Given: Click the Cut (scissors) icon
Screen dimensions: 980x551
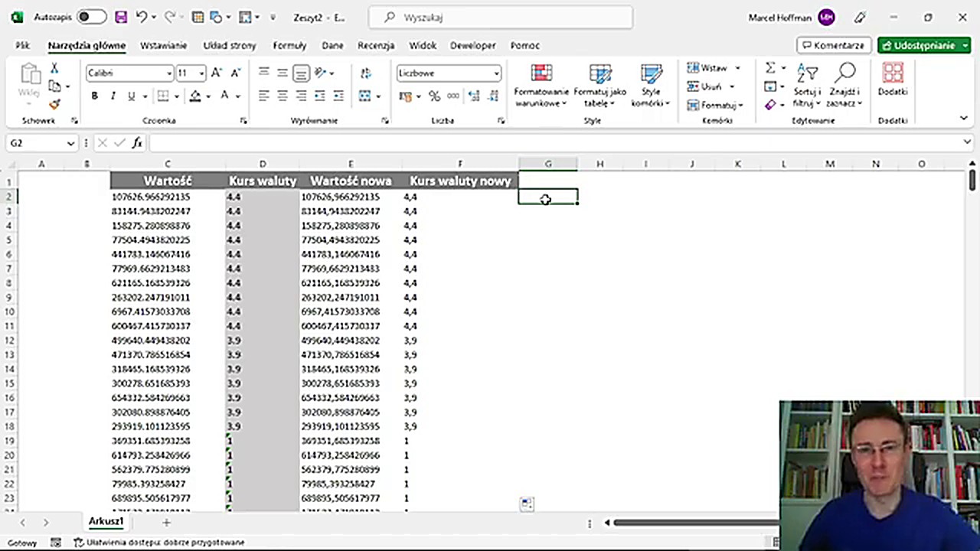Looking at the screenshot, I should pyautogui.click(x=54, y=69).
